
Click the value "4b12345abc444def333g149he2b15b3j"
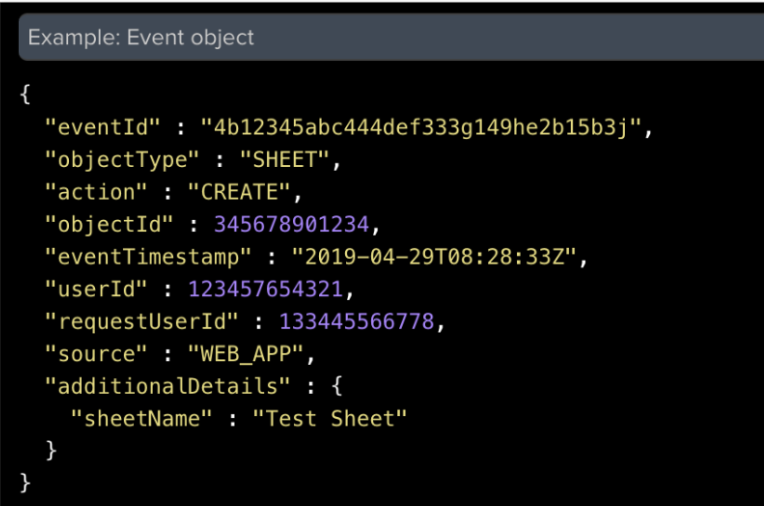[x=421, y=128]
